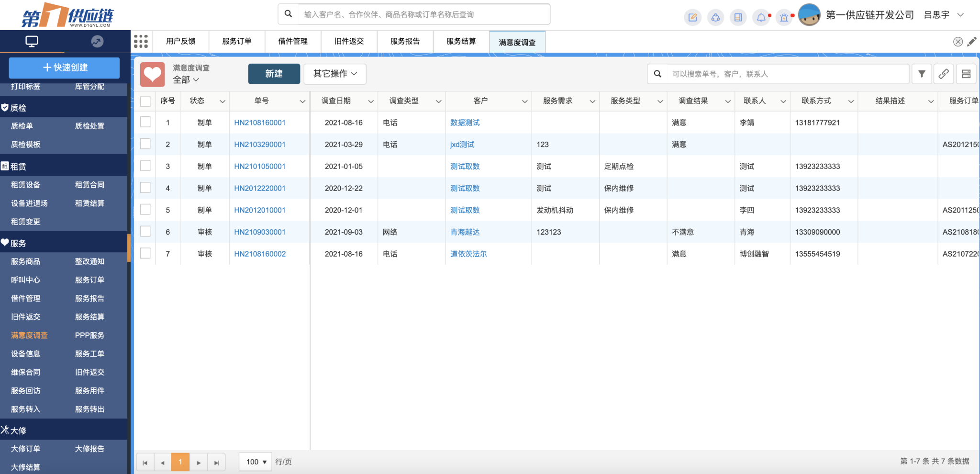
Task: Click the pencil edit tabs icon
Action: click(972, 42)
